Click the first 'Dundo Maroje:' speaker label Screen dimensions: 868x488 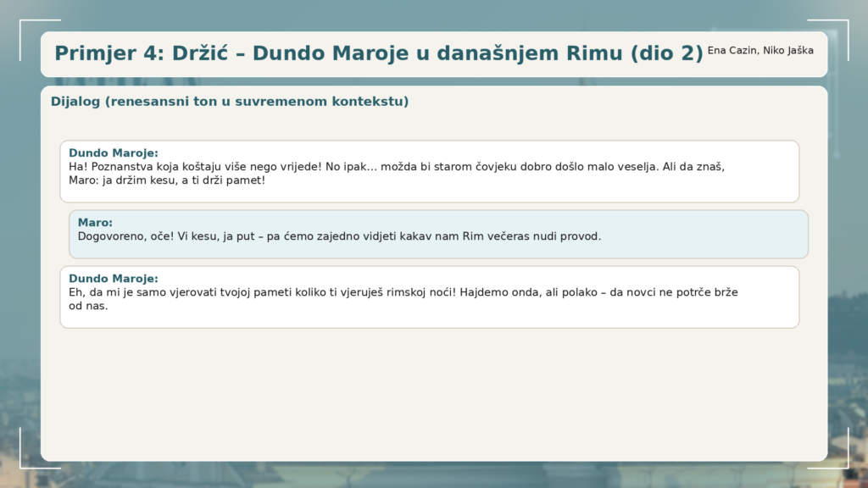coord(114,153)
